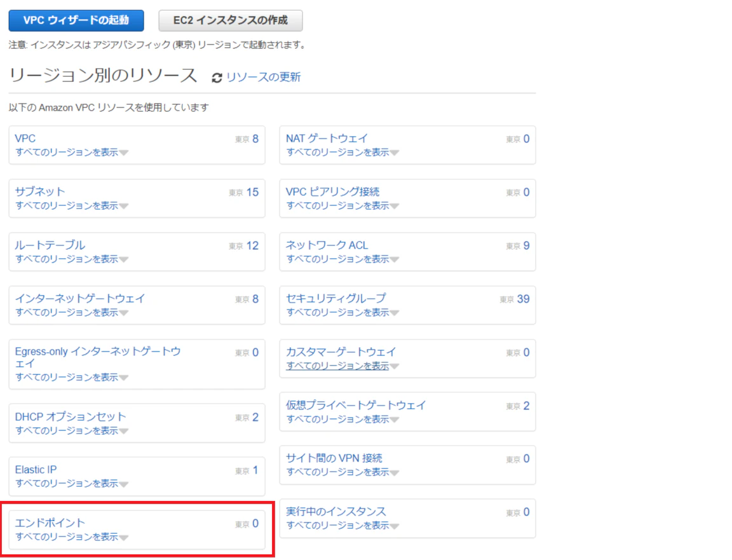Expand all regions under 実行中のインスタンス

342,526
